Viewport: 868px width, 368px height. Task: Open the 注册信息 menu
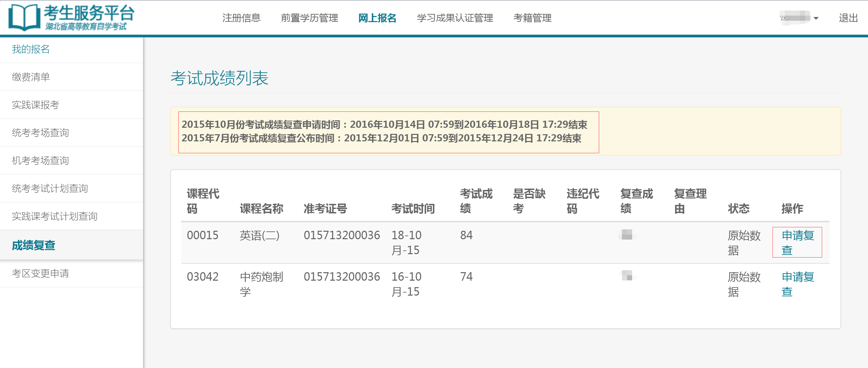241,18
